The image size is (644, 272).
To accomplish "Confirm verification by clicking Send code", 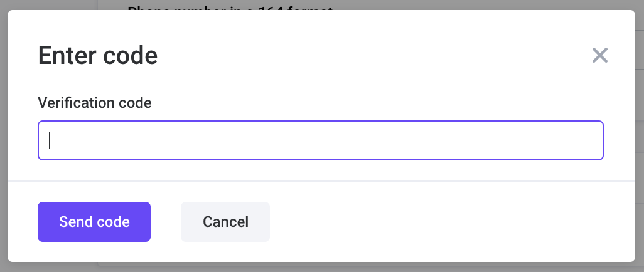I will (94, 221).
